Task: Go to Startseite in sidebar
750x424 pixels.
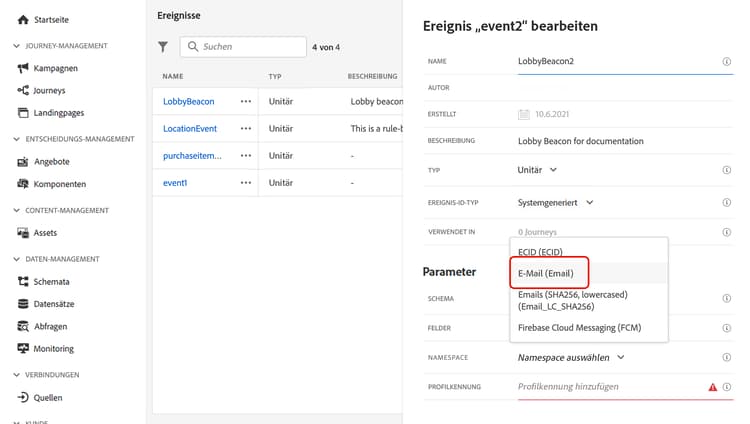Action: [x=51, y=20]
